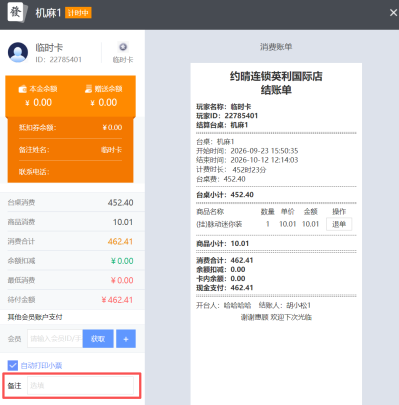This screenshot has height=405, width=399.
Task: Click the 计时中 status badge
Action: 78,13
